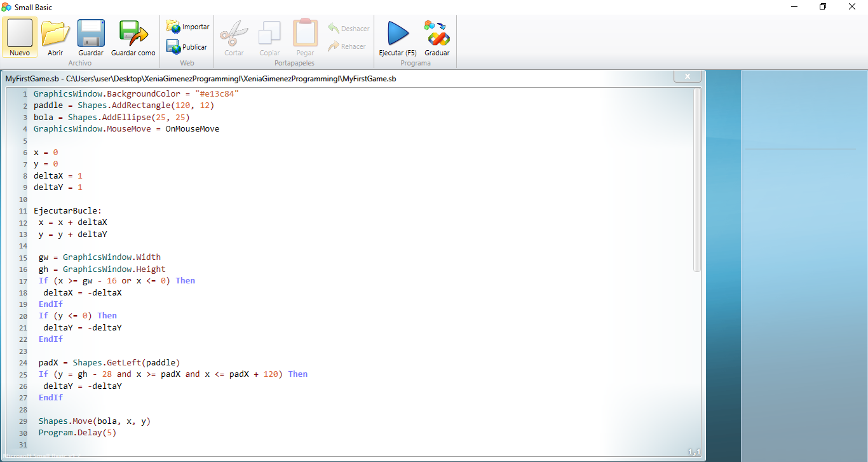Redo last change with Rehacer
This screenshot has width=868, height=462.
click(x=347, y=46)
